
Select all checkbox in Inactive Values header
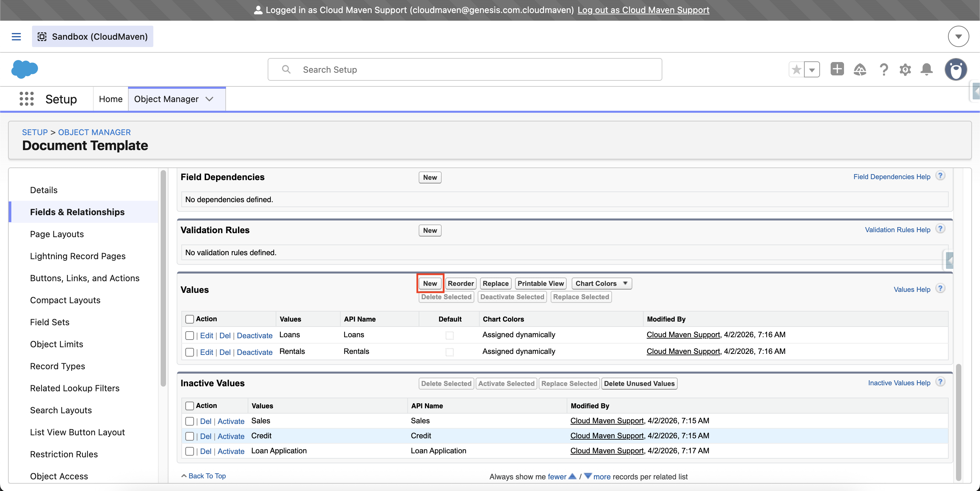point(189,406)
